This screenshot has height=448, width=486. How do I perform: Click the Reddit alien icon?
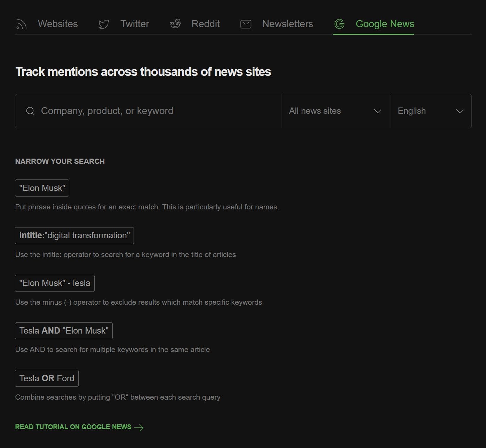point(175,24)
